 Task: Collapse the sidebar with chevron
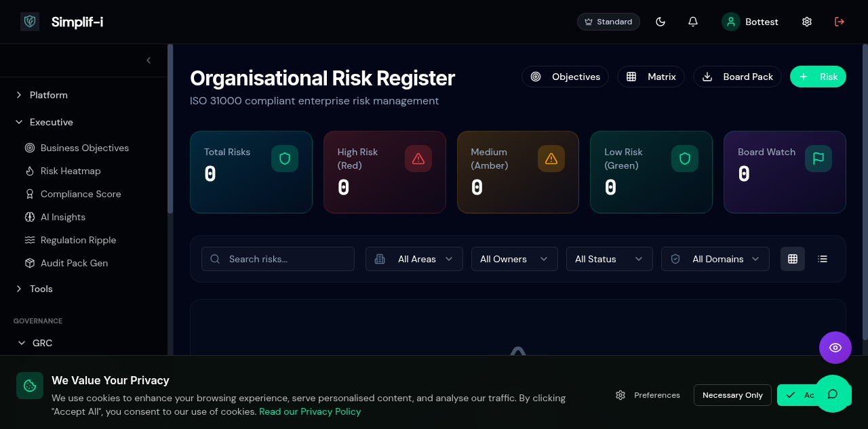(149, 60)
